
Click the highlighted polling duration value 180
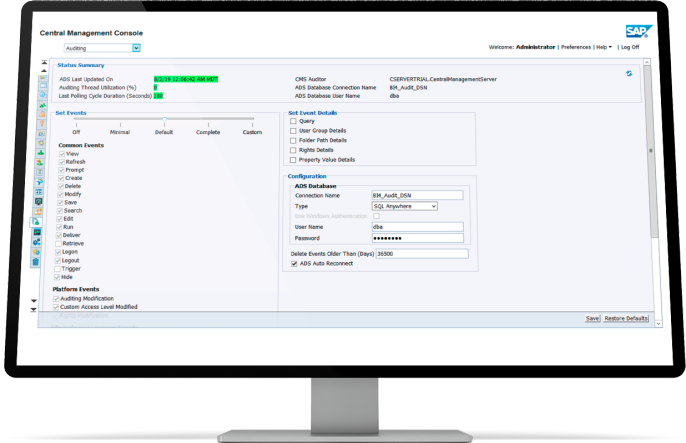tap(158, 96)
